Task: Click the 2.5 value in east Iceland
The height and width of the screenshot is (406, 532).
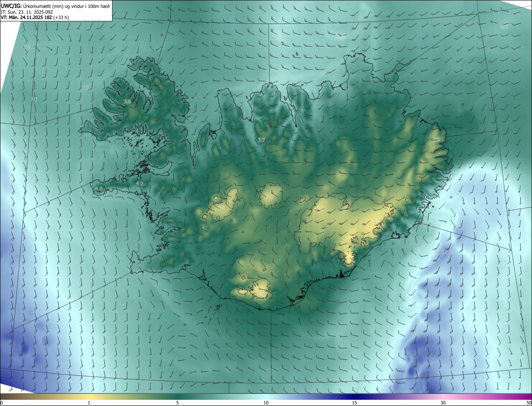Action: [x=435, y=140]
